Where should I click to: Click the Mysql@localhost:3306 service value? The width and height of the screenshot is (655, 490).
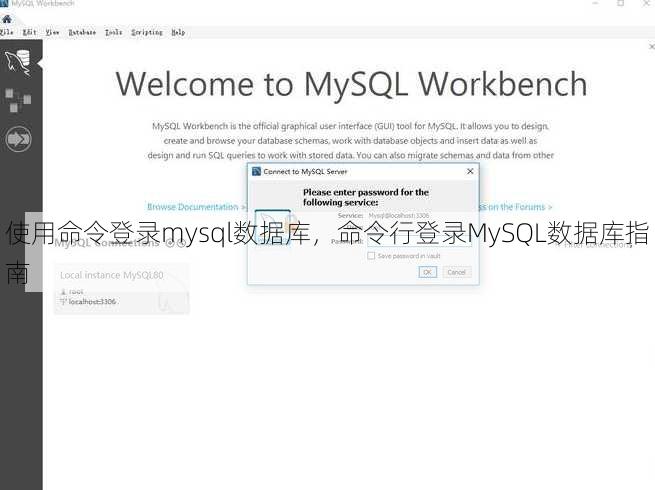point(399,216)
